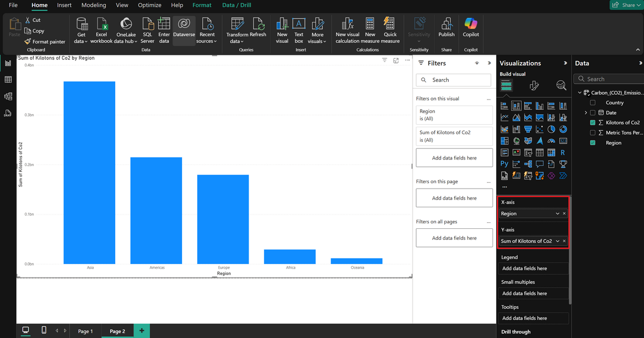Open Sum of Kilotons of Co2 dropdown
The image size is (644, 338).
pos(557,241)
